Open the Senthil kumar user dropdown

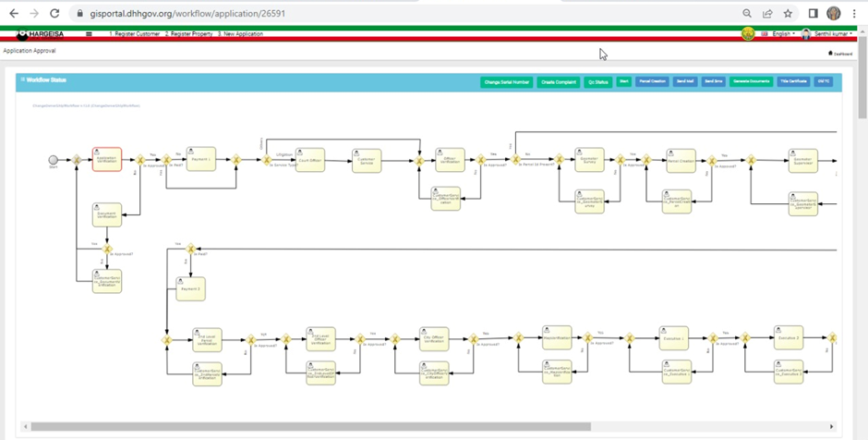(827, 34)
